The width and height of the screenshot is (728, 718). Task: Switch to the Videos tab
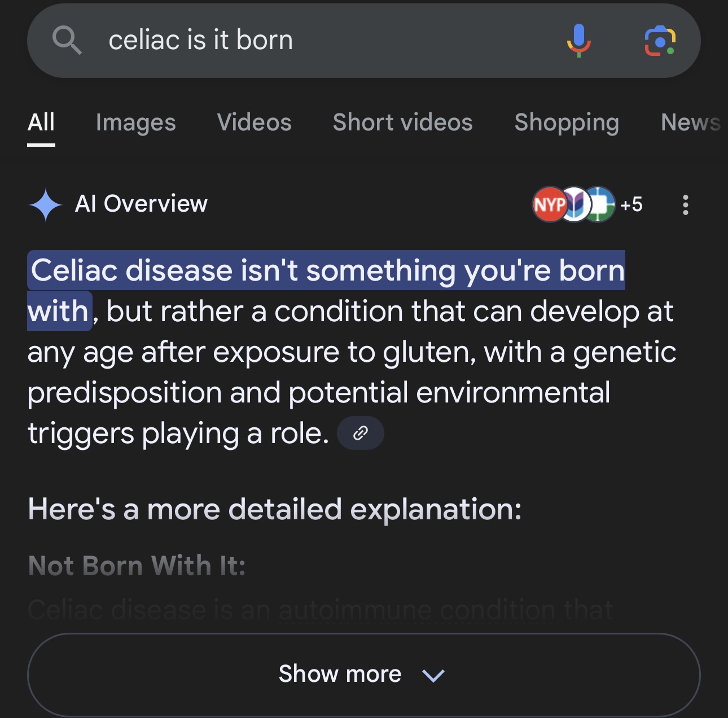255,122
